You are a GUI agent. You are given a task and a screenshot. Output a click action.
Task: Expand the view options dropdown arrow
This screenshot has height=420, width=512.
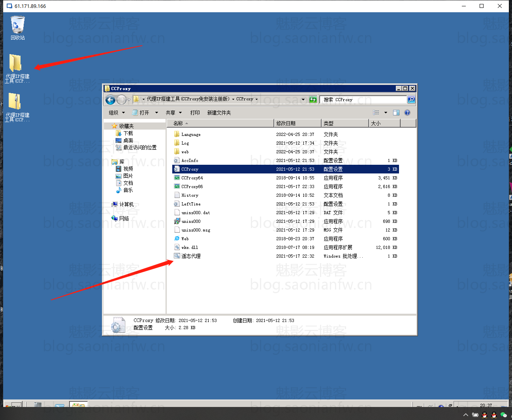386,113
